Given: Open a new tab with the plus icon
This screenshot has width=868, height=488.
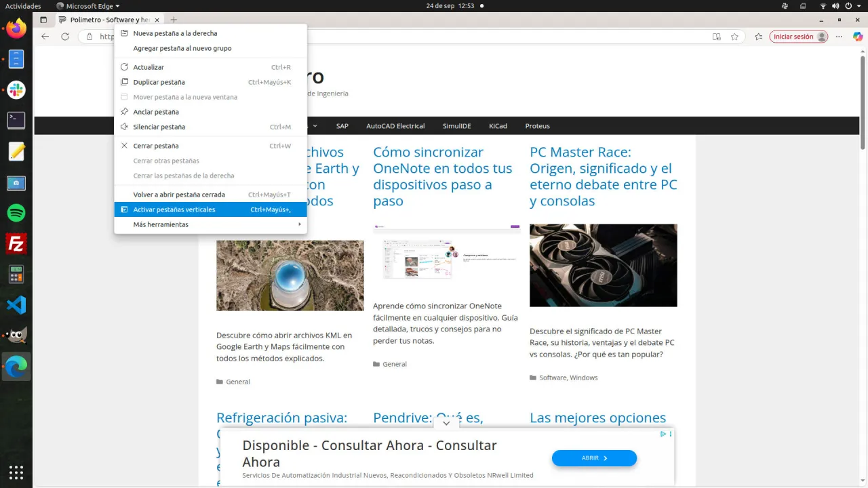Looking at the screenshot, I should click(174, 20).
